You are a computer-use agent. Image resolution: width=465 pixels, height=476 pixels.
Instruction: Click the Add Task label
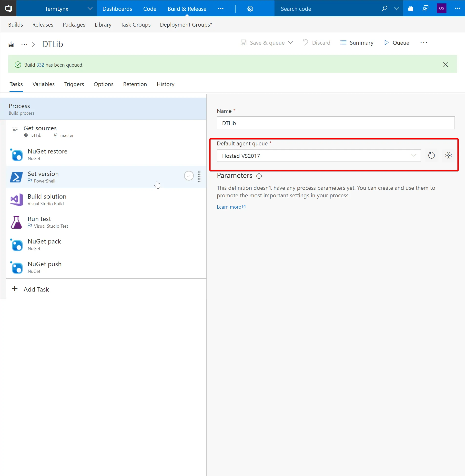[x=36, y=289]
